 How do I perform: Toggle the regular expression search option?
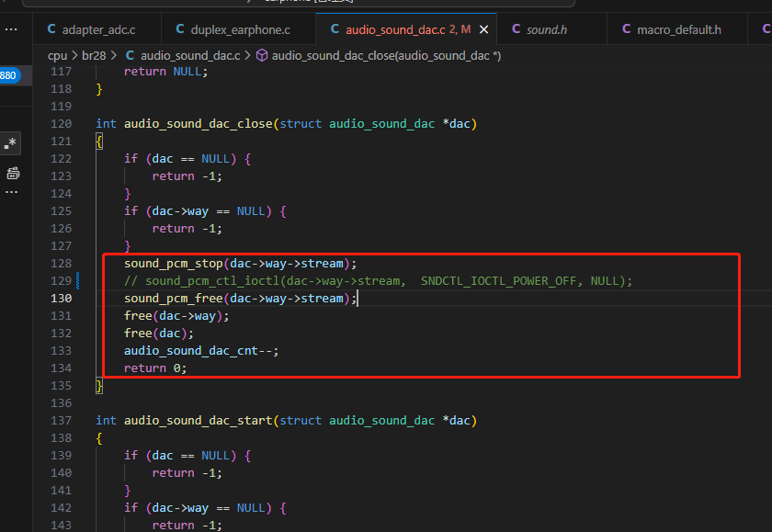click(10, 143)
